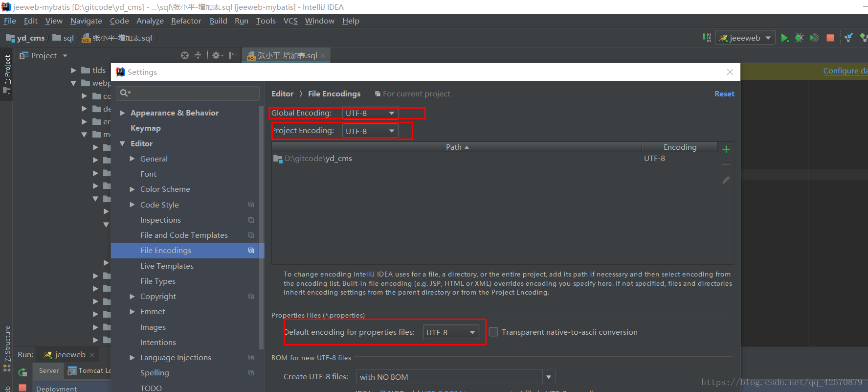This screenshot has width=868, height=392.
Task: Open the jeeeweb run configuration dropdown
Action: click(x=745, y=38)
